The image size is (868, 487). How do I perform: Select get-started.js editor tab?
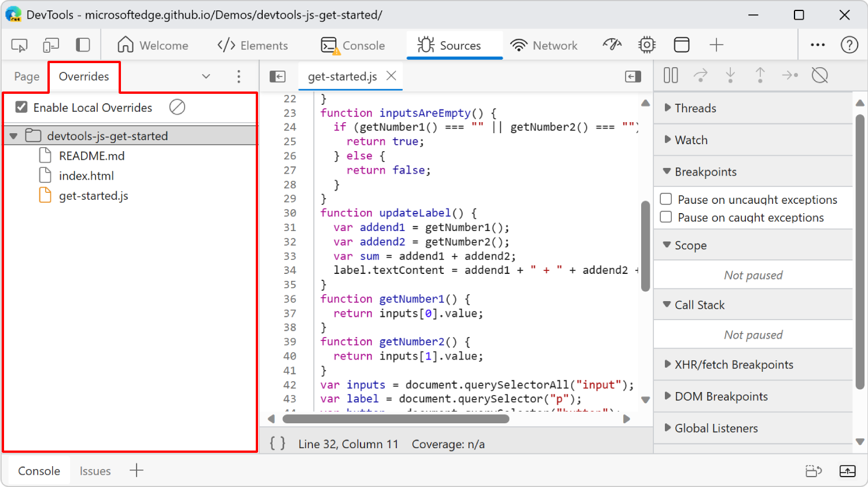click(x=342, y=76)
